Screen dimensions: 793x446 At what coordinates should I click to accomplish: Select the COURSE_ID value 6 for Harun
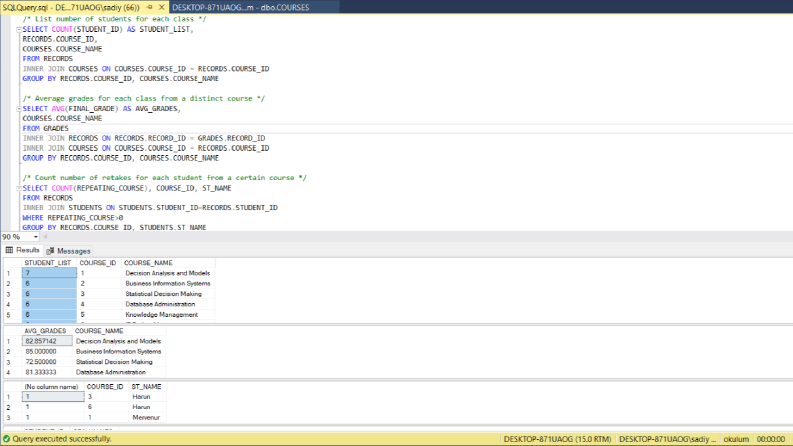[x=106, y=407]
